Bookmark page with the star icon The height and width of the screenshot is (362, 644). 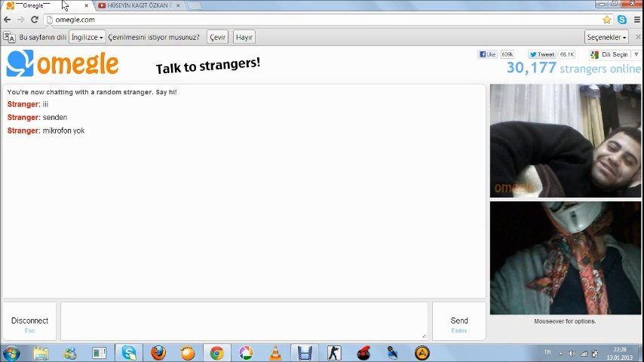(606, 20)
